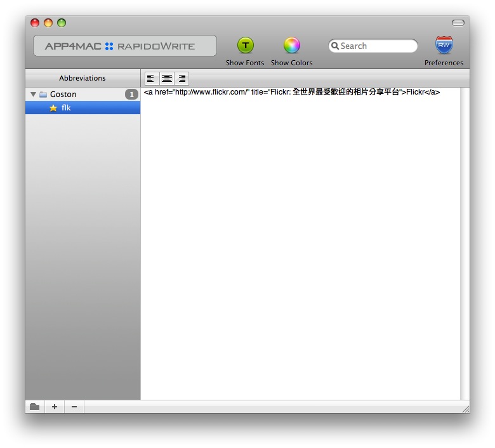Click the search magnifier icon
The image size is (495, 448).
(334, 46)
